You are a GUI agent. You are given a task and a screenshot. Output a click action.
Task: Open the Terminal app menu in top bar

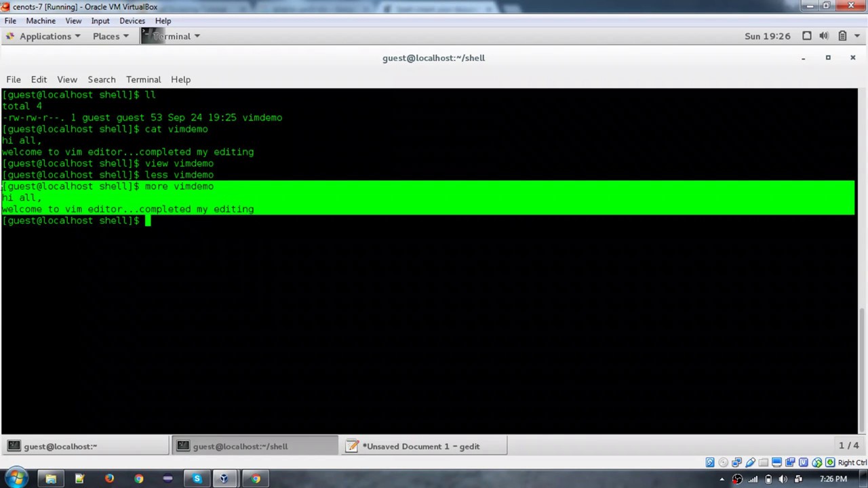171,36
